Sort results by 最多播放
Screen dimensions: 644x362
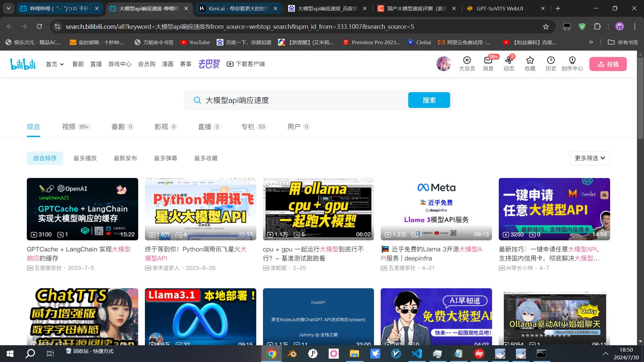tap(85, 158)
